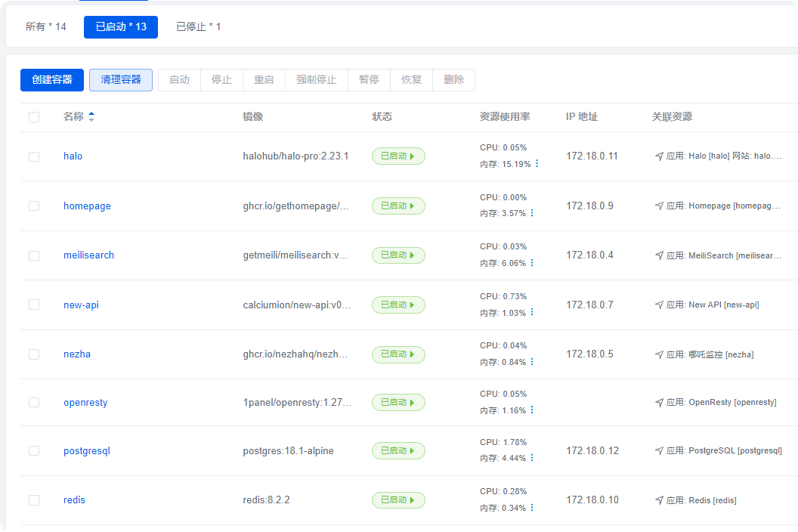Click the three-dot resource menu for new-api
This screenshot has height=532, width=798.
[532, 312]
